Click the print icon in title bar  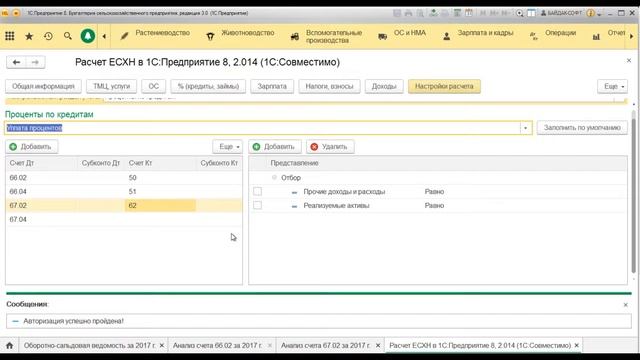point(408,13)
